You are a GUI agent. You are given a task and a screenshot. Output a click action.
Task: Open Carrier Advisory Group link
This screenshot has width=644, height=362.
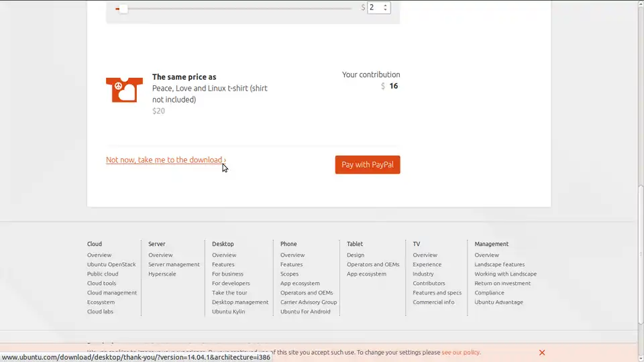(x=309, y=302)
